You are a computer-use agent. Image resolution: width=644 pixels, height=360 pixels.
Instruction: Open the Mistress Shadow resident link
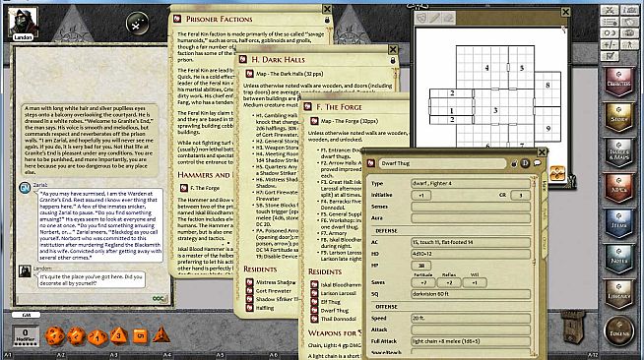(276, 282)
